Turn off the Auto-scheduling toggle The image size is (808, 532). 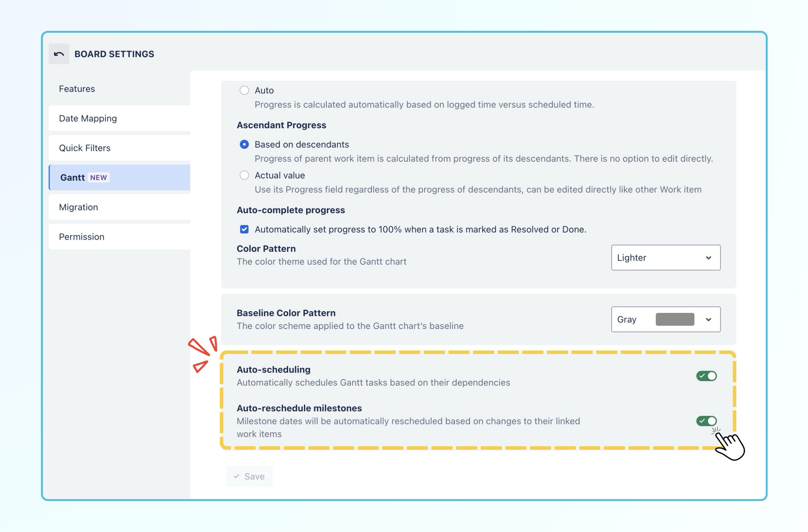tap(706, 376)
